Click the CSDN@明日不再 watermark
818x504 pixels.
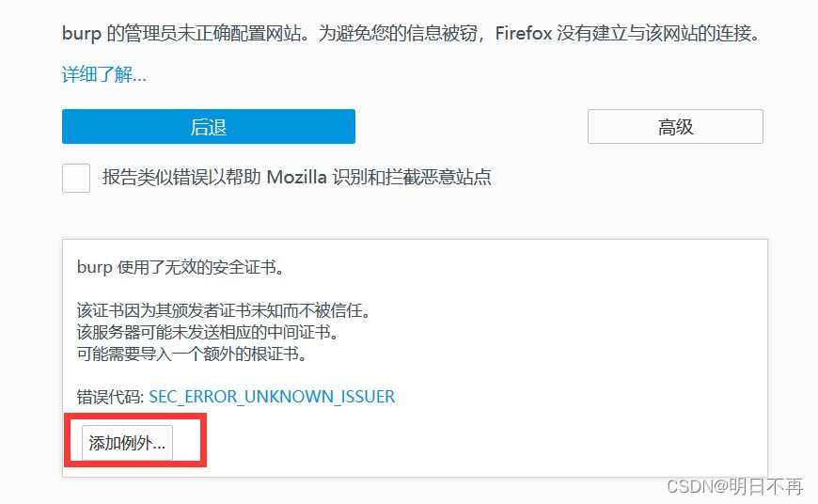(x=734, y=486)
